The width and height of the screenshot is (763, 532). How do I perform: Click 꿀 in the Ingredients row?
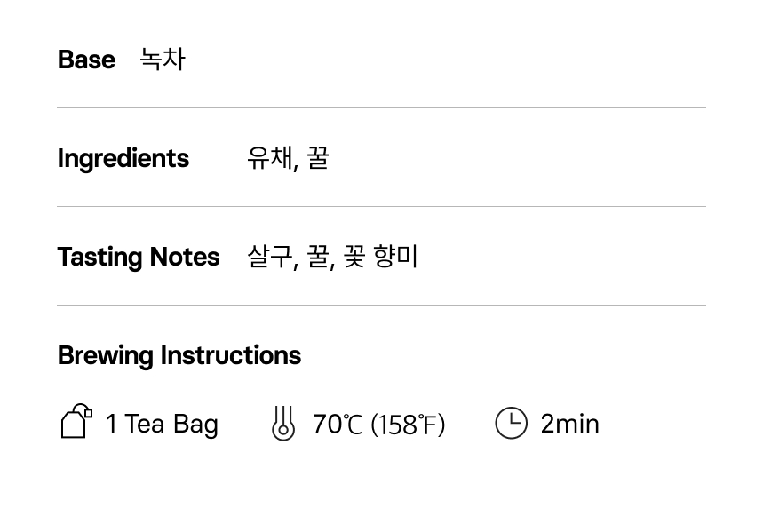[x=318, y=158]
